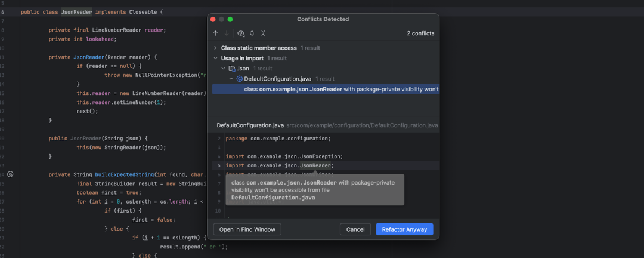Collapse the DefaultConfiguration.java tree node

pyautogui.click(x=231, y=79)
